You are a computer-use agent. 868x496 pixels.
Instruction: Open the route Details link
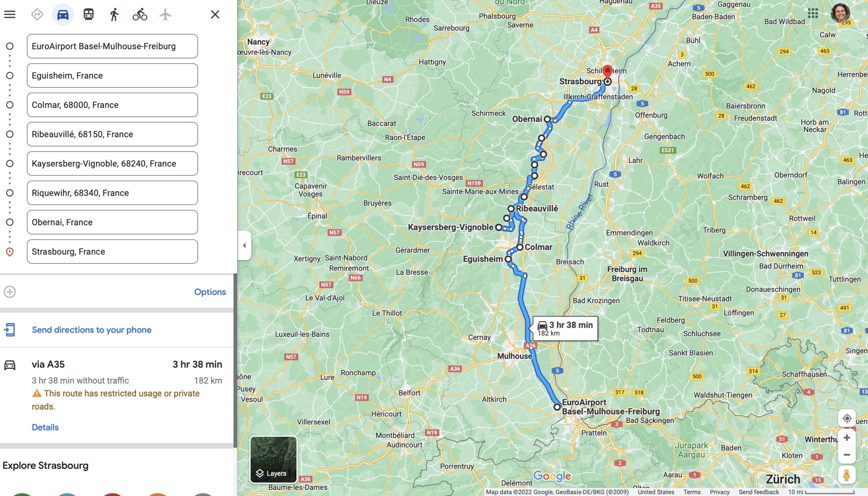45,427
